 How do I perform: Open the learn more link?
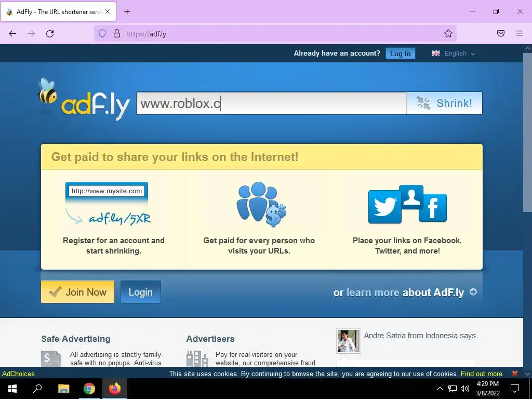pos(373,292)
